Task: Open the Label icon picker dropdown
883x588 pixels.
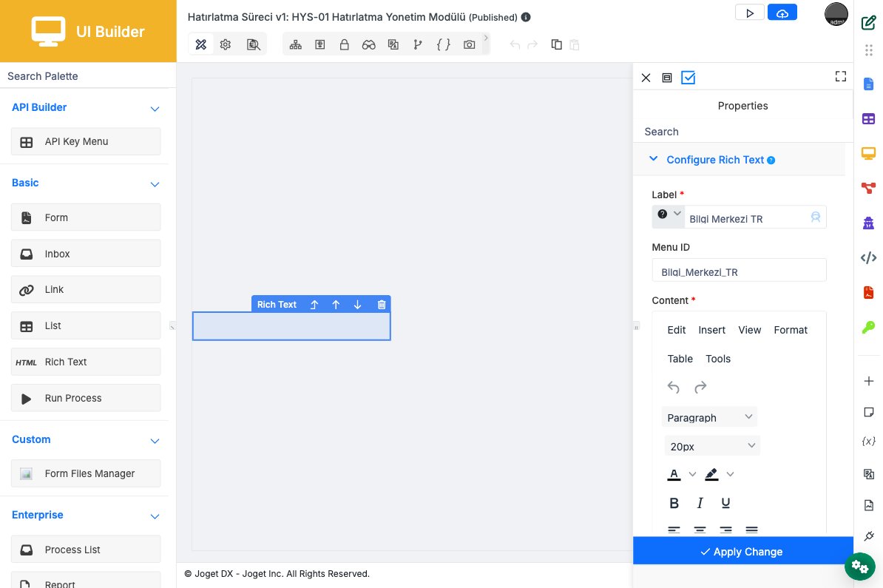Action: click(668, 215)
